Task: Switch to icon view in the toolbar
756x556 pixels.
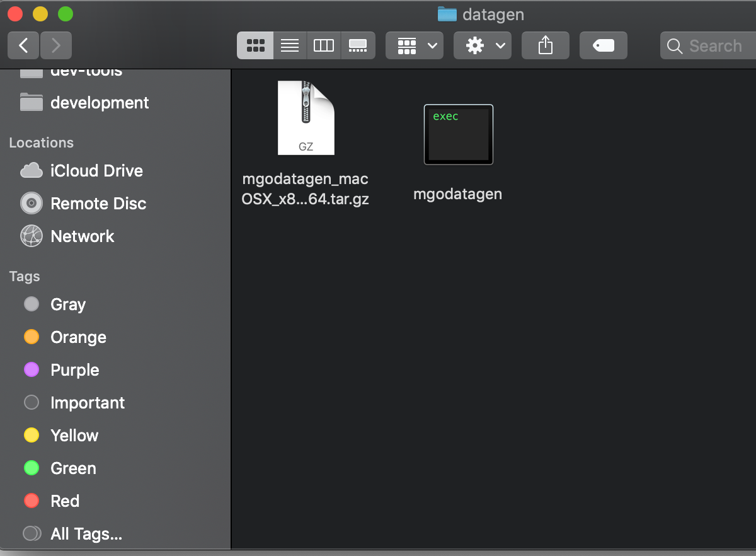Action: [255, 45]
